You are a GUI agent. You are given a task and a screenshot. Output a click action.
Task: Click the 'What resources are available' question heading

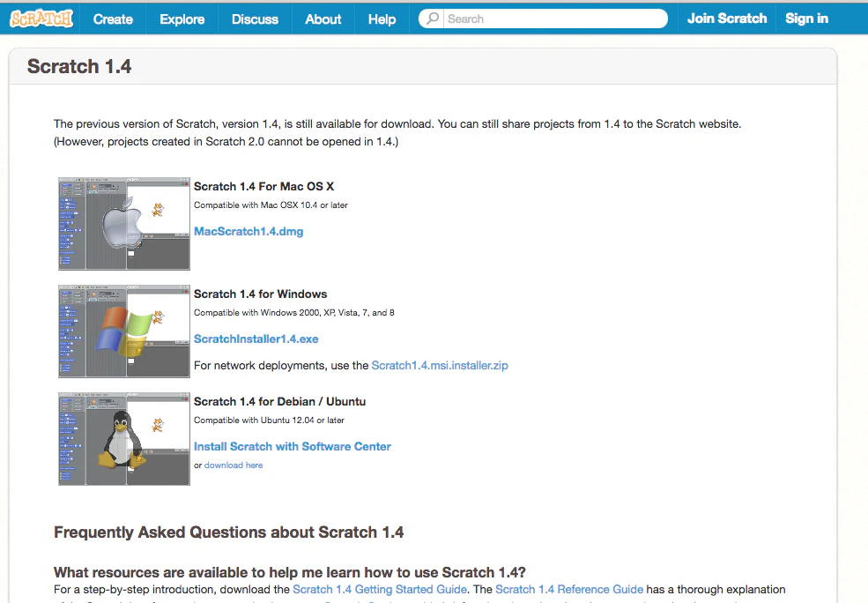[290, 572]
